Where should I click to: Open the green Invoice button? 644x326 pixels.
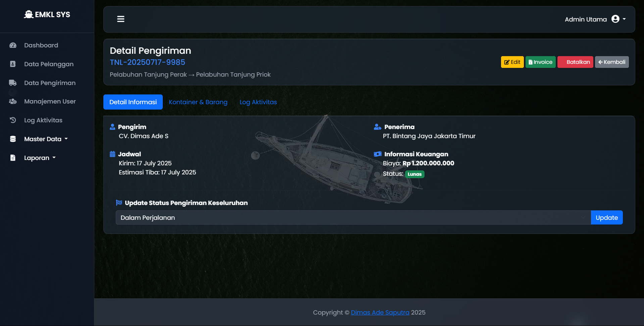click(540, 62)
